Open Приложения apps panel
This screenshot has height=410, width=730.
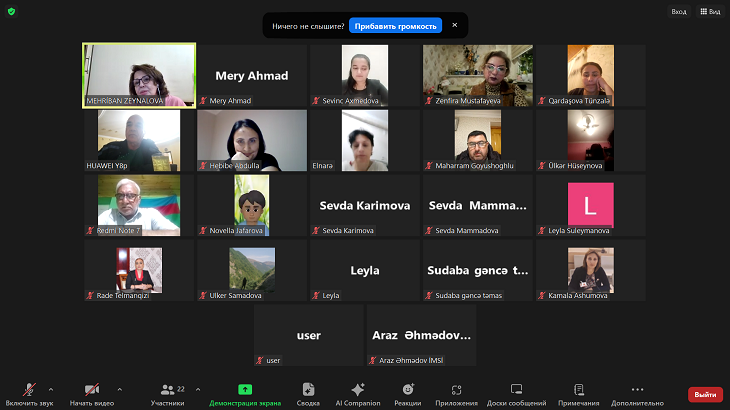[456, 391]
